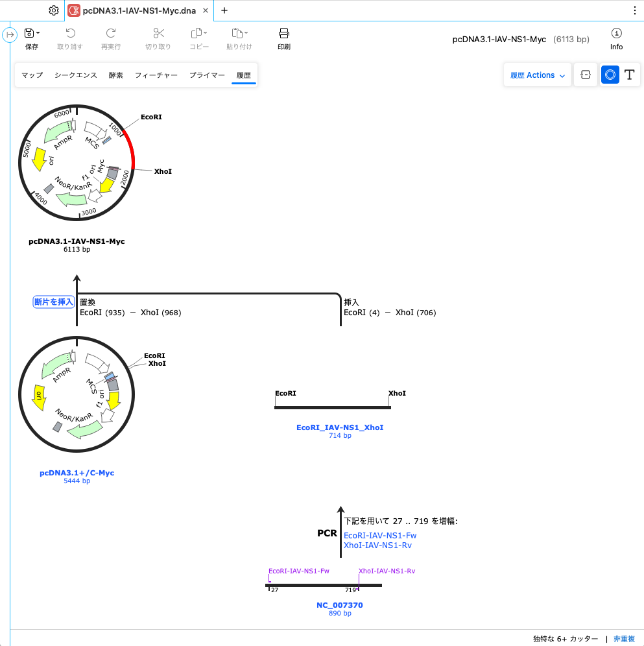
Task: Open the 履歴 Actions dropdown
Action: (x=536, y=75)
